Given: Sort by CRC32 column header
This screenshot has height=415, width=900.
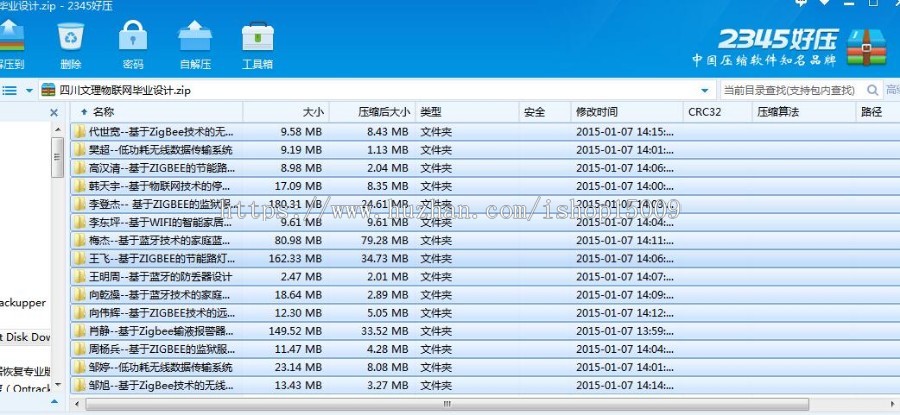Looking at the screenshot, I should click(x=717, y=112).
